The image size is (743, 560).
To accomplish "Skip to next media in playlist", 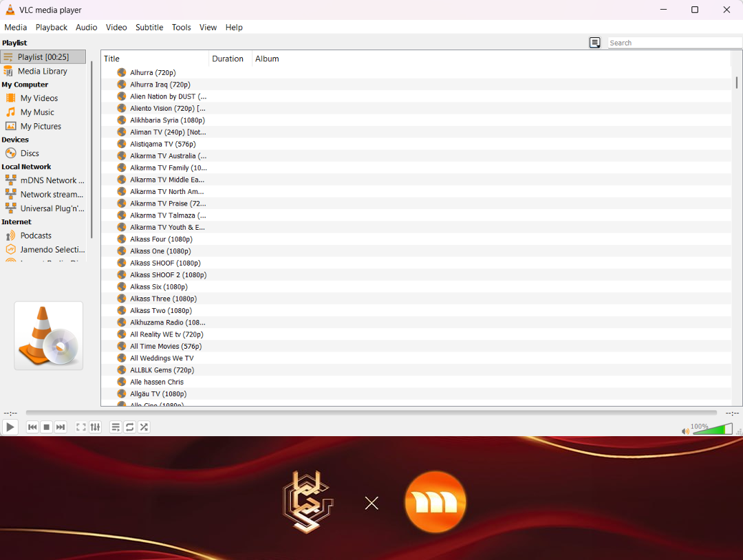I will pyautogui.click(x=61, y=427).
